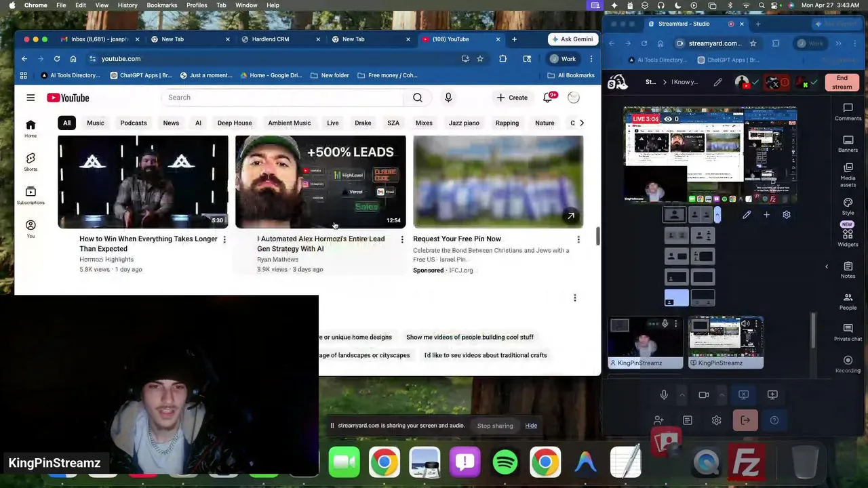Click the leave studio icon

click(745, 420)
